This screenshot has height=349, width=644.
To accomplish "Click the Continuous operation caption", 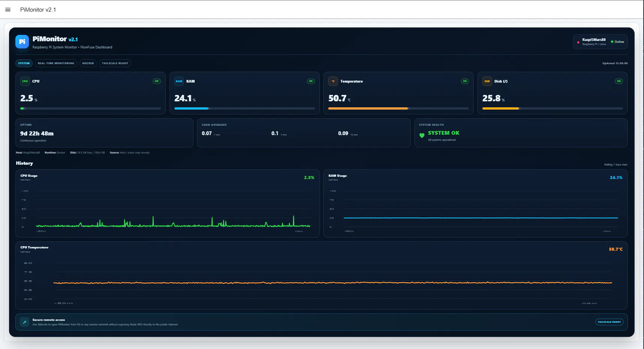I will (x=33, y=141).
